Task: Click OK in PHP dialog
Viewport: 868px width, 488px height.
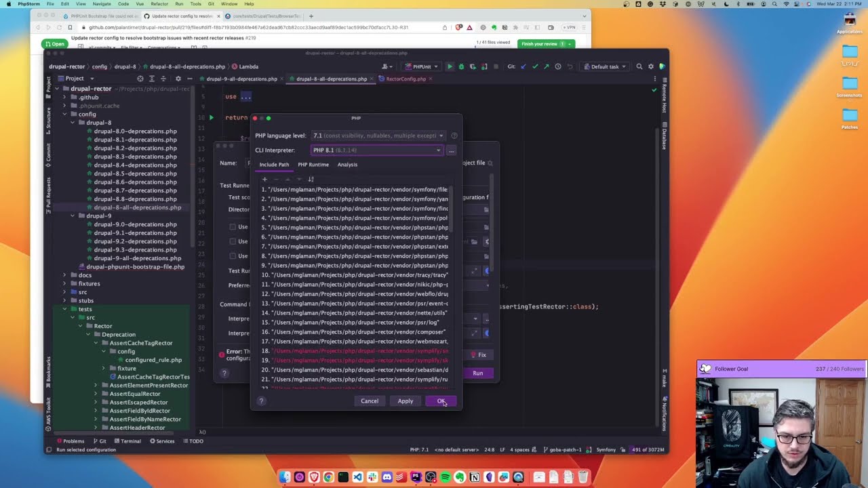Action: click(441, 401)
